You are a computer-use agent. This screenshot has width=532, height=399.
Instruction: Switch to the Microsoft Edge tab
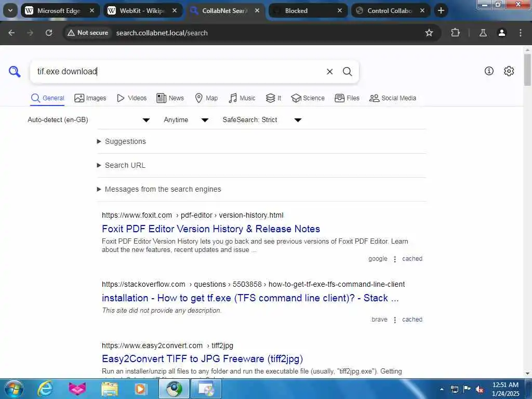click(x=60, y=10)
